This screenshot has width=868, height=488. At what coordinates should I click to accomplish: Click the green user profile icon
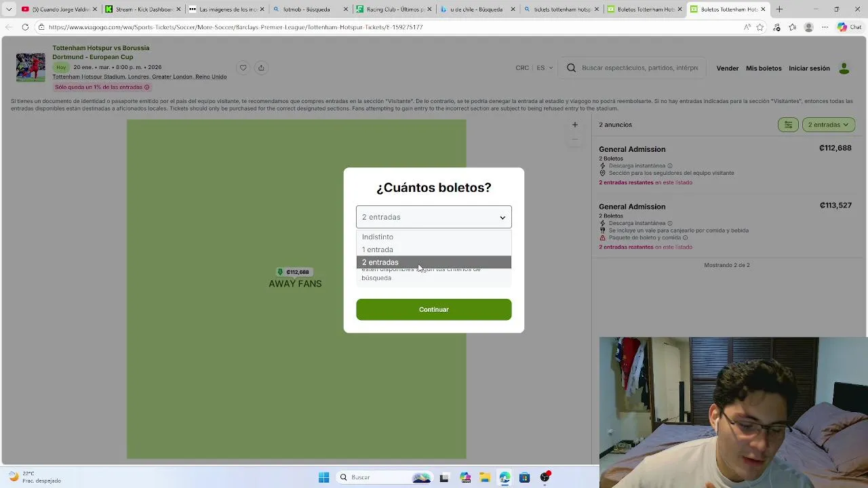[x=844, y=68]
